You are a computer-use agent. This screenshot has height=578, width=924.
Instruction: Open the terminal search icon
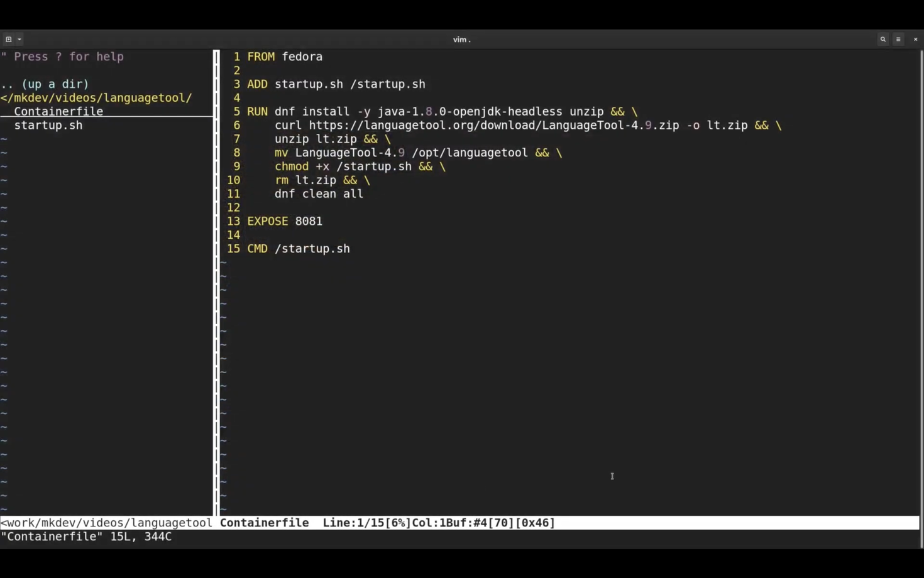(x=883, y=39)
